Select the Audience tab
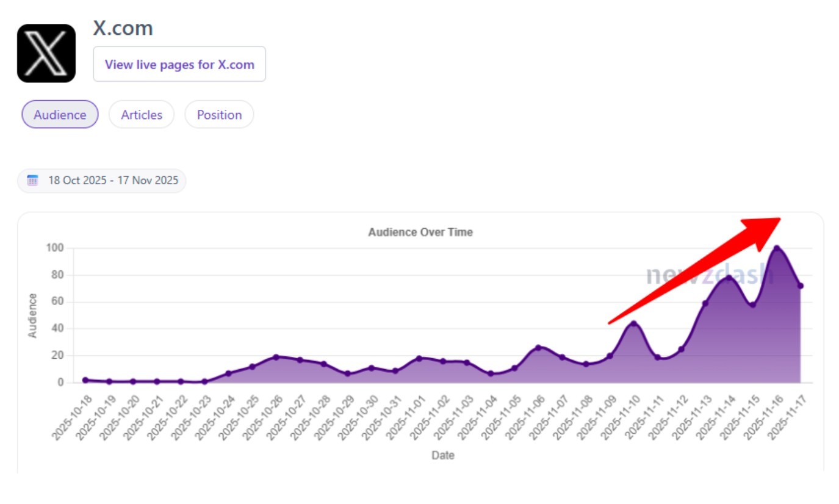 coord(59,114)
